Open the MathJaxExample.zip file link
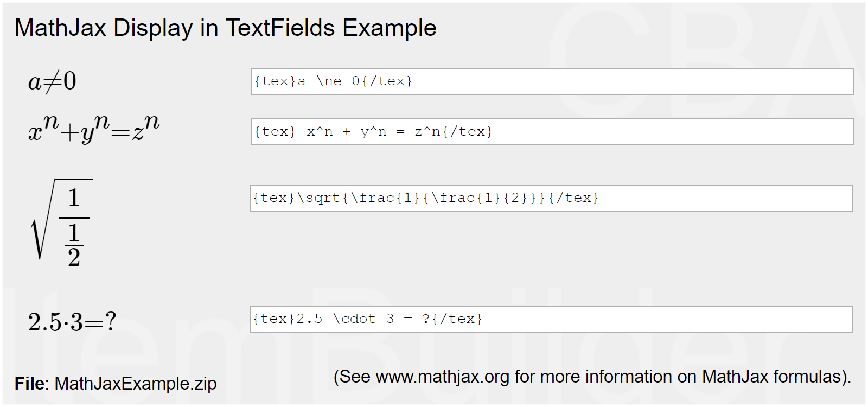868x407 pixels. tap(136, 384)
